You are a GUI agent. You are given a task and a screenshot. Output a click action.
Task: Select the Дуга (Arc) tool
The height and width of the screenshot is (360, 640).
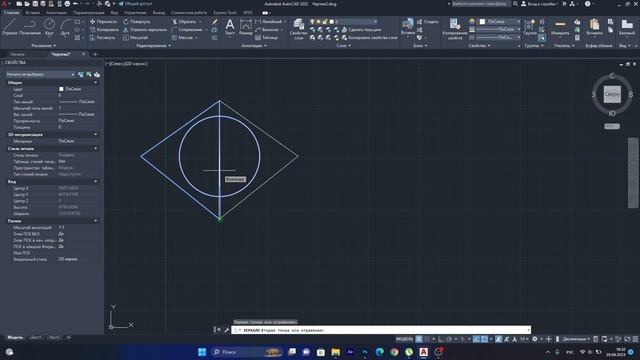(65, 27)
